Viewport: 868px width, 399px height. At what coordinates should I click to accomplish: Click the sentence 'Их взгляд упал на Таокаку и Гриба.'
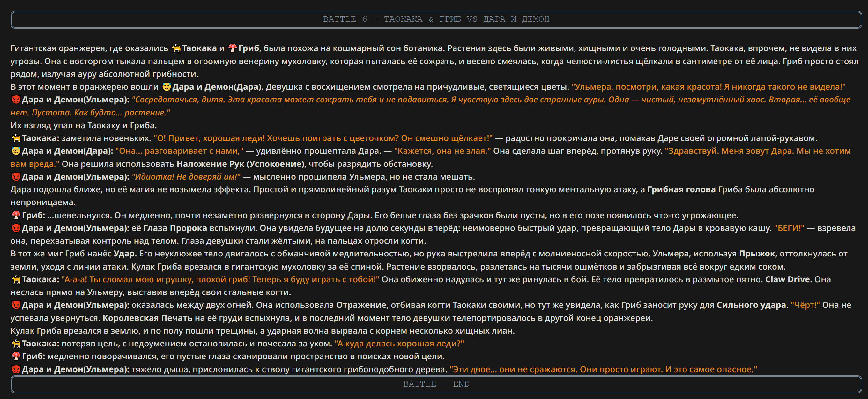(84, 125)
